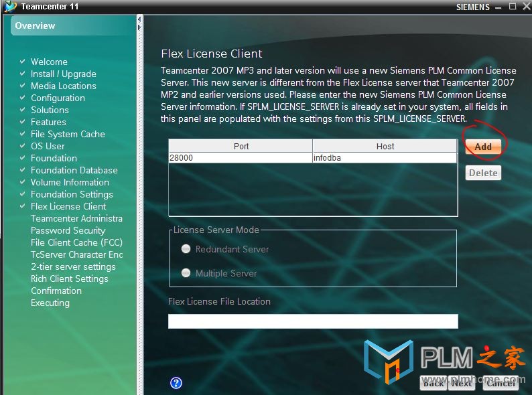Screen dimensions: 532x395
Task: Select the port cell 28000
Action: click(x=241, y=157)
